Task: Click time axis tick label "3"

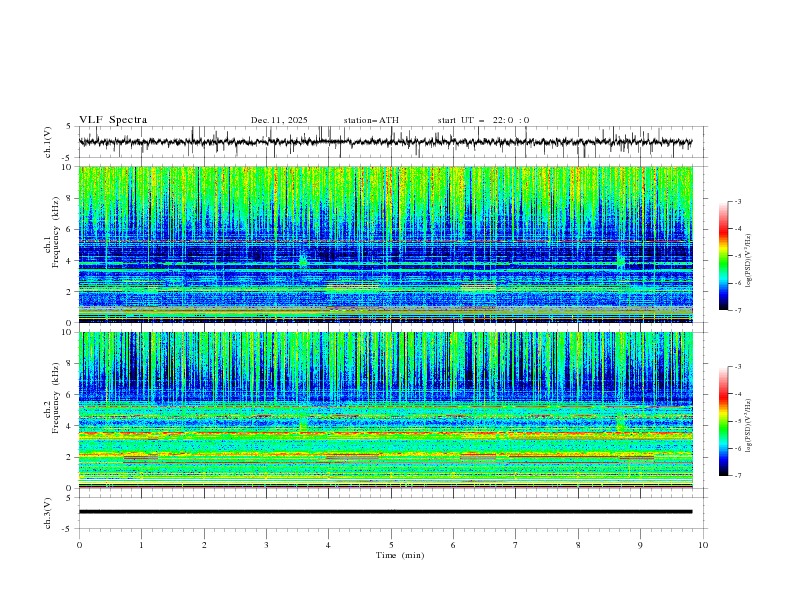Action: 266,545
